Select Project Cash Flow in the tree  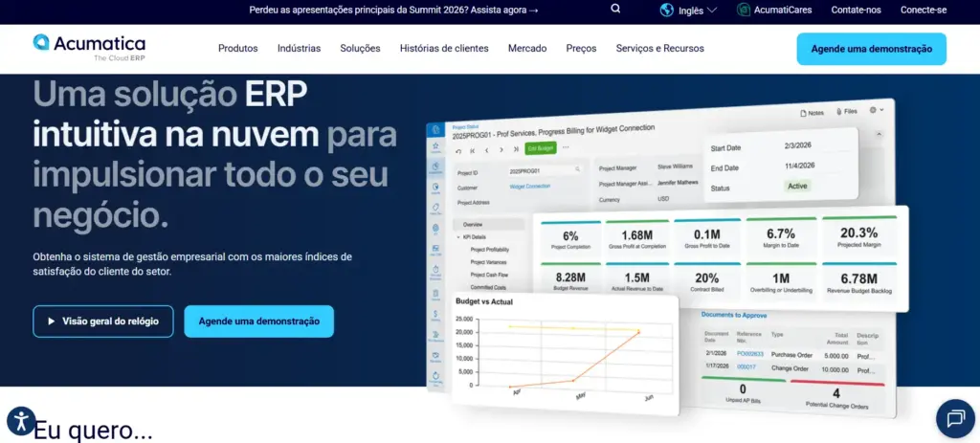tap(489, 275)
